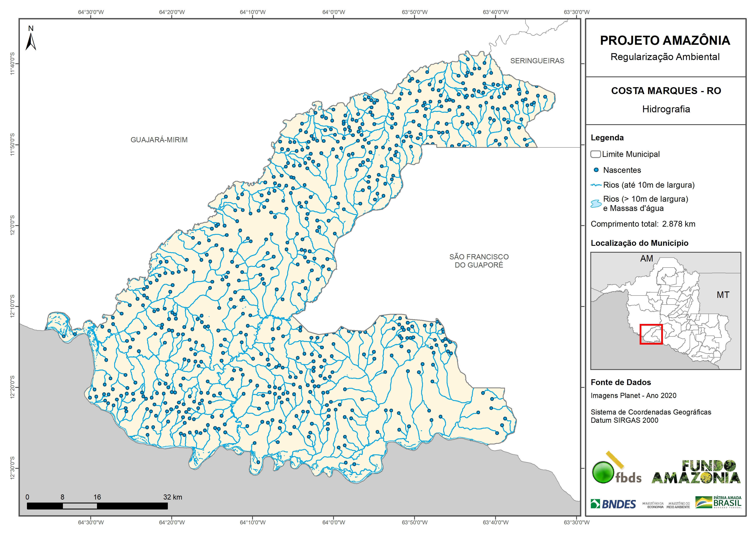
Task: Click the narrow rivers line legend symbol
Action: [x=596, y=185]
